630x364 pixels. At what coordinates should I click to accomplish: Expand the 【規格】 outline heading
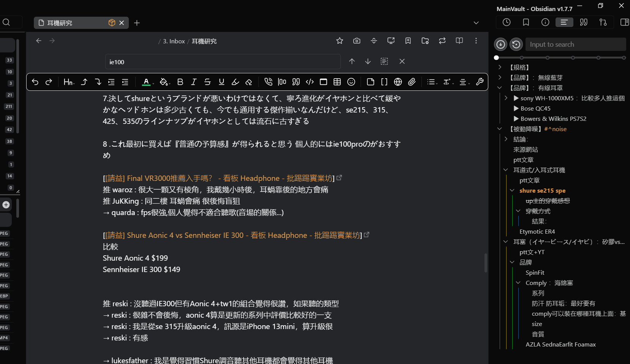click(x=500, y=67)
